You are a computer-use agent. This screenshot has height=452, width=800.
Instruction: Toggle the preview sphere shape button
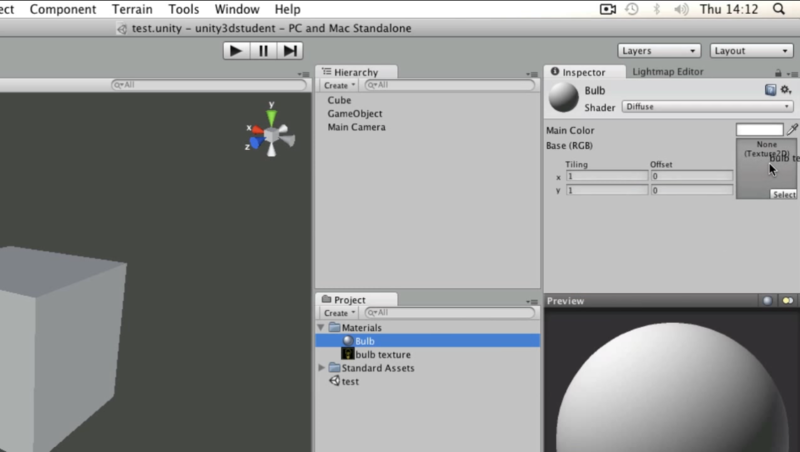coord(767,300)
